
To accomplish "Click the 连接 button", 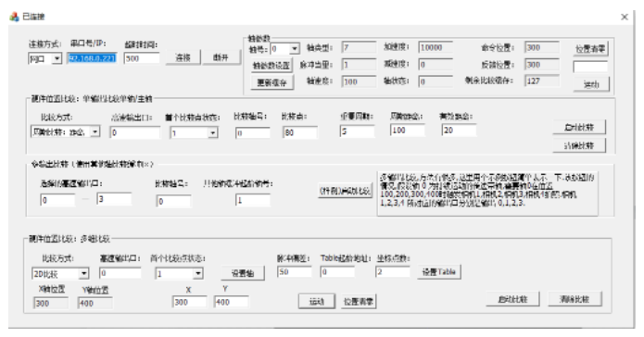I will point(183,57).
